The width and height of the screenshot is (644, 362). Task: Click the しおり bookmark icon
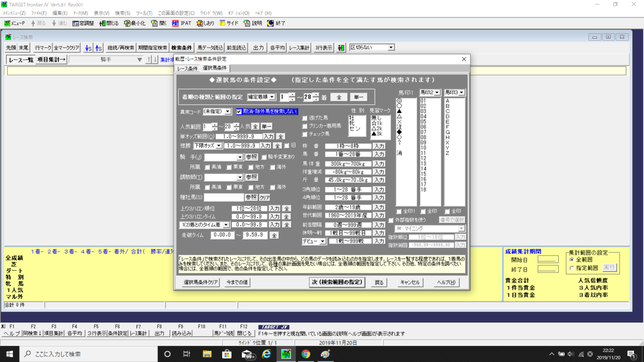[x=205, y=24]
